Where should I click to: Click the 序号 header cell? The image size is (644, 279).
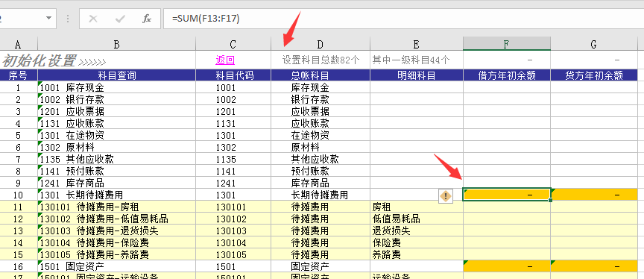pos(18,75)
